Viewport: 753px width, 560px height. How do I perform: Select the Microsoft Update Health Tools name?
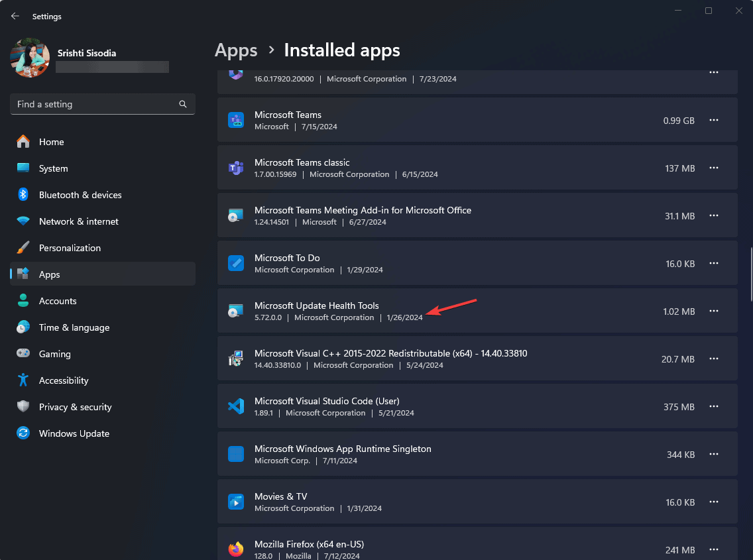pos(316,306)
